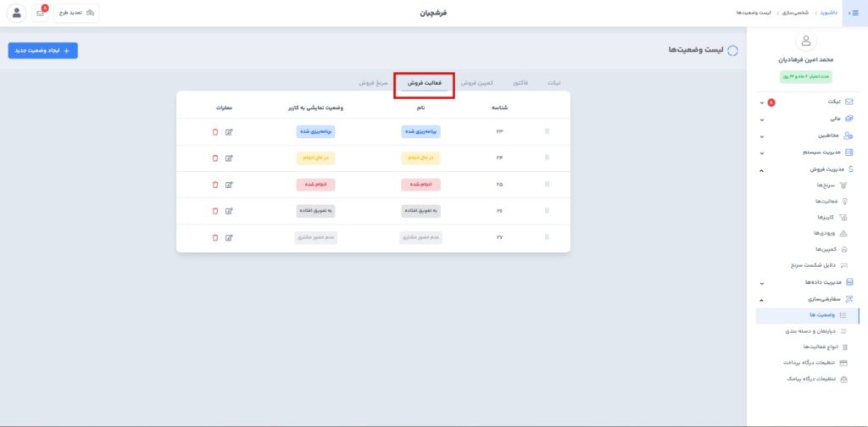Image resolution: width=868 pixels, height=427 pixels.
Task: Click the edit icon for row ۲۳
Action: pos(229,131)
